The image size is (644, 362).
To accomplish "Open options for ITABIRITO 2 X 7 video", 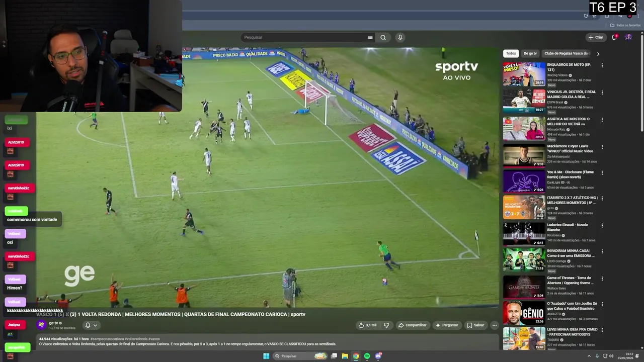I will coord(602,198).
